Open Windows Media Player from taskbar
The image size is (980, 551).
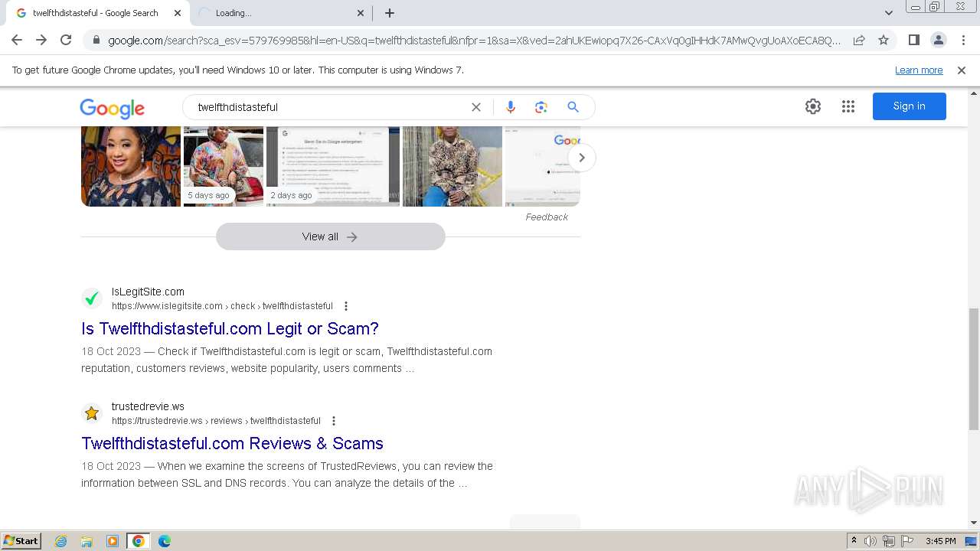click(113, 541)
